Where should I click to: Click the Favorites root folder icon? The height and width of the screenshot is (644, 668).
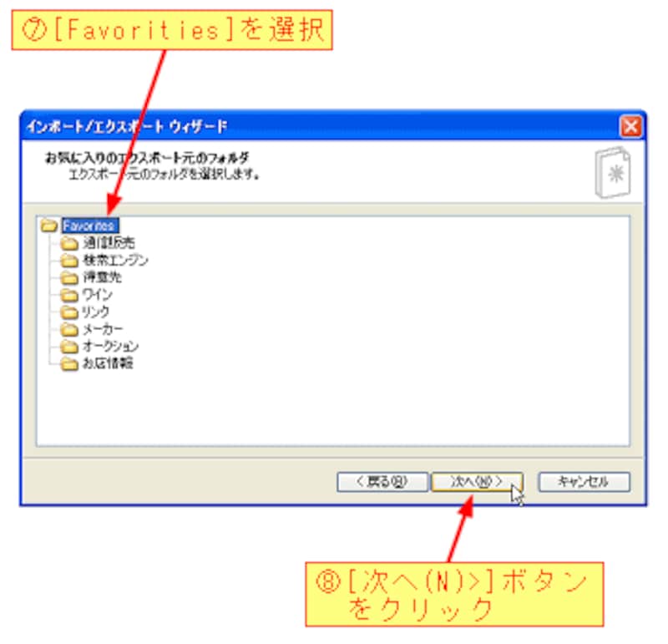coord(49,226)
